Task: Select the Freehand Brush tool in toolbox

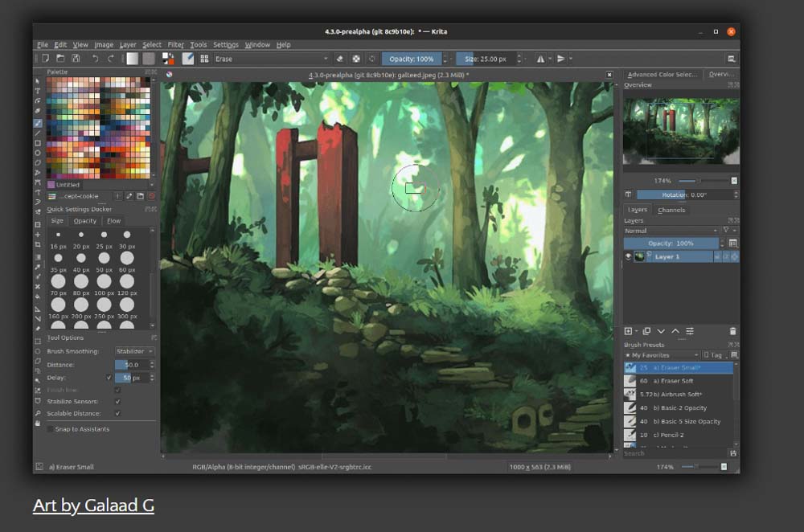Action: (x=38, y=123)
